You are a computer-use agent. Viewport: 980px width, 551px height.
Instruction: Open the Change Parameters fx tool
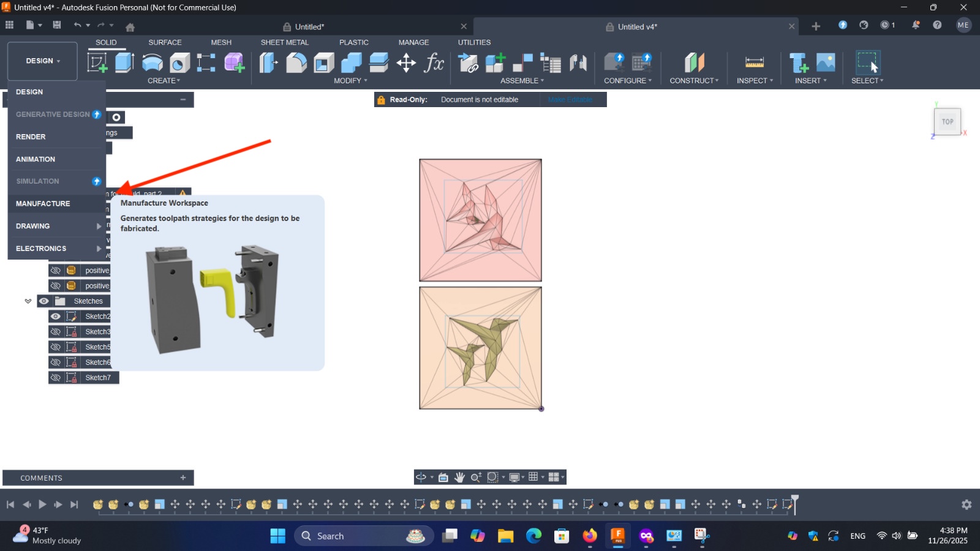(x=434, y=62)
